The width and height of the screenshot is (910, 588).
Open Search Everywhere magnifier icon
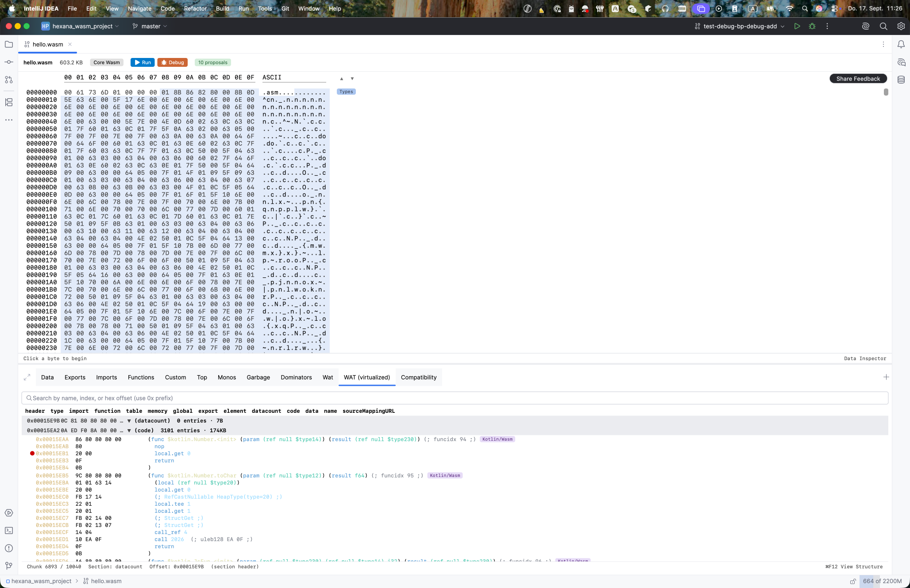coord(883,26)
